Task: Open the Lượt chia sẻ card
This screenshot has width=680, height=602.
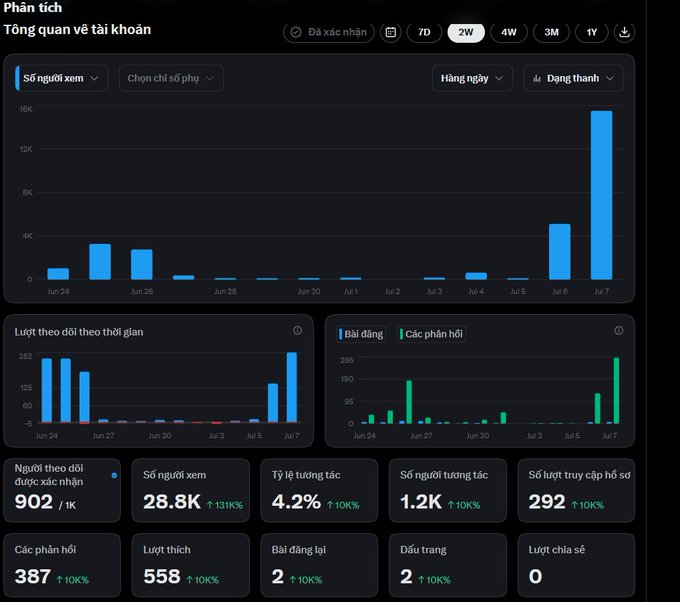Action: point(576,565)
